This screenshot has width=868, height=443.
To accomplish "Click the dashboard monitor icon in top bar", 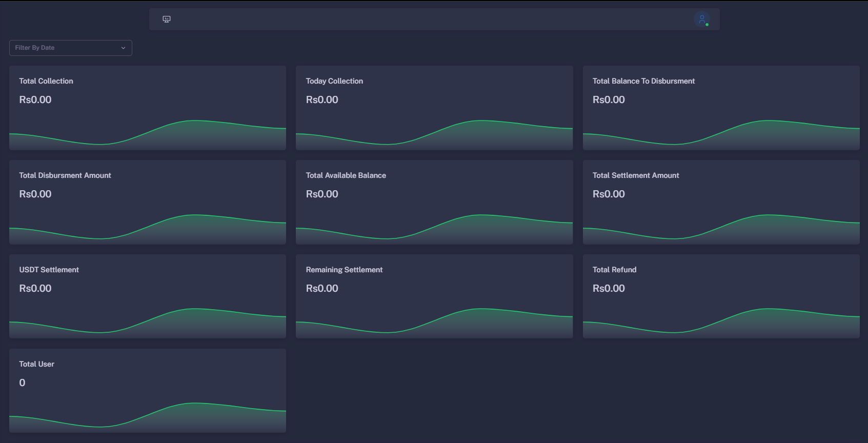I will click(167, 19).
